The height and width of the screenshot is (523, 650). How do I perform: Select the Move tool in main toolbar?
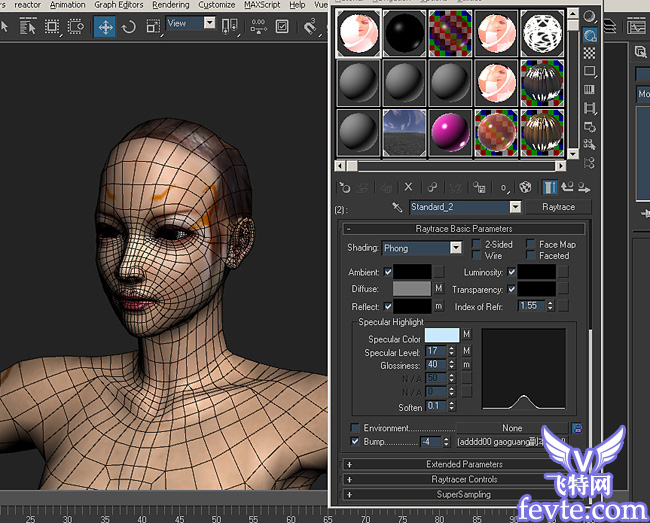pyautogui.click(x=105, y=26)
